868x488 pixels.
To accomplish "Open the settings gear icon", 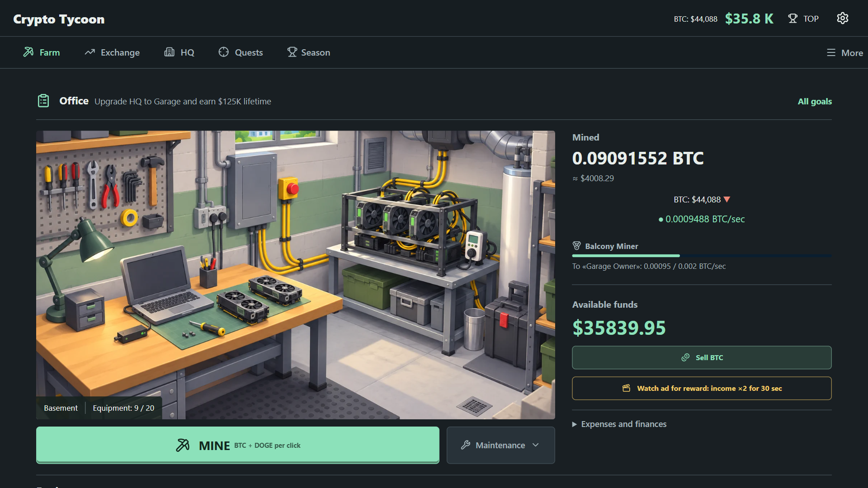I will pos(842,18).
